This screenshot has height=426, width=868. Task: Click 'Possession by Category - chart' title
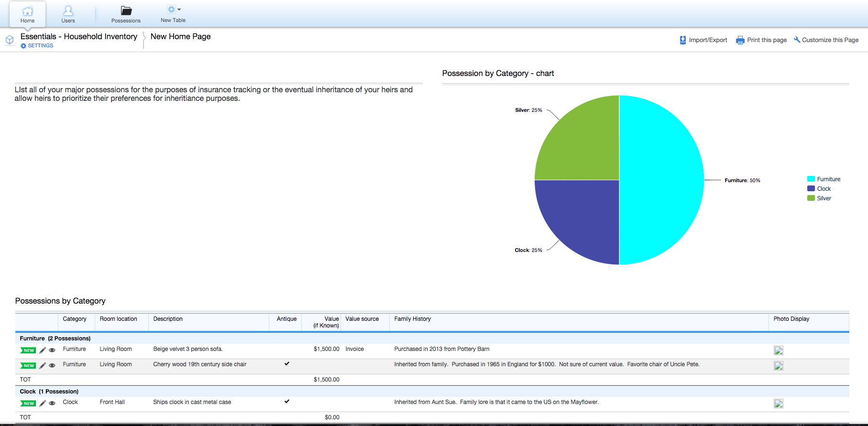pos(498,73)
